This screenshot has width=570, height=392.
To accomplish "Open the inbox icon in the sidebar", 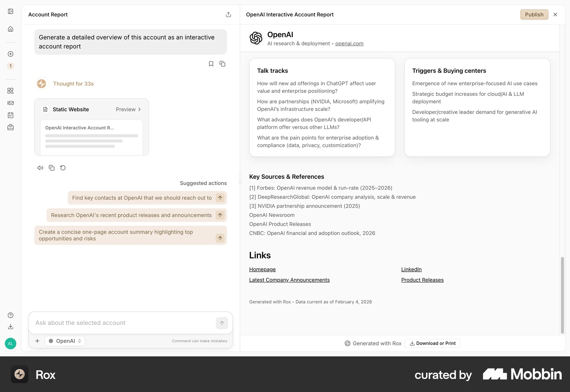I will (11, 103).
